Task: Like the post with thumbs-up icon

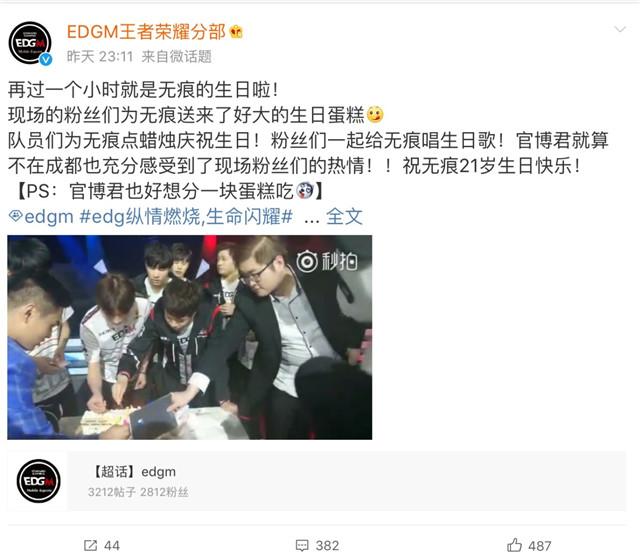Action: tap(514, 545)
